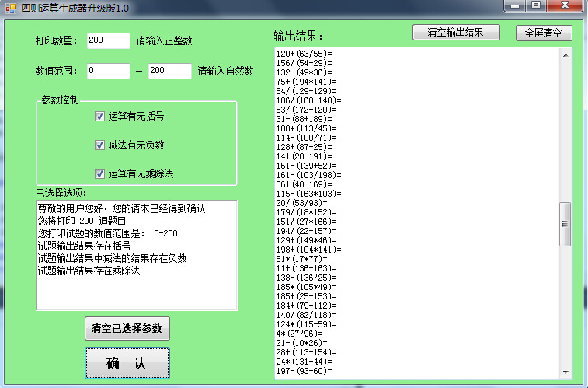Image resolution: width=588 pixels, height=388 pixels.
Task: Select the output line 185+(25-153)=
Action: pyautogui.click(x=306, y=296)
